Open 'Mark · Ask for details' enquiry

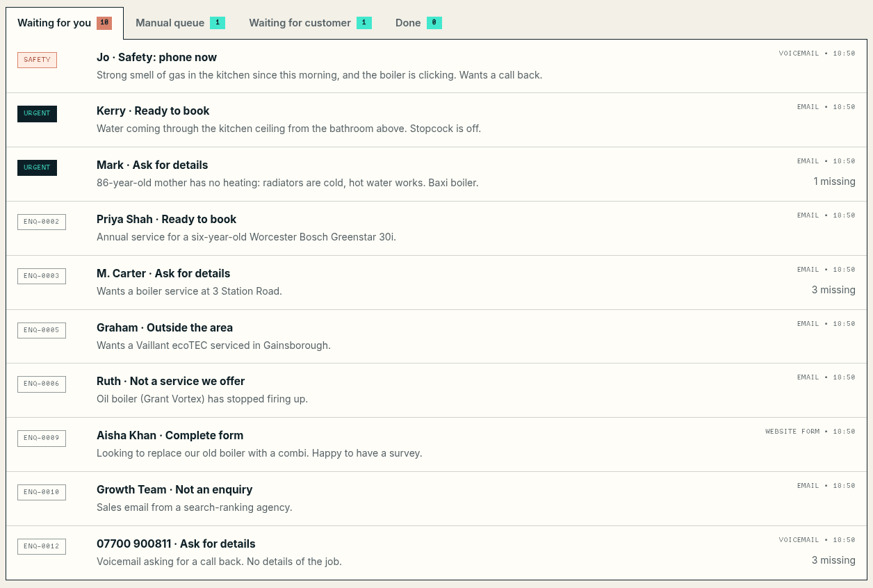[436, 174]
